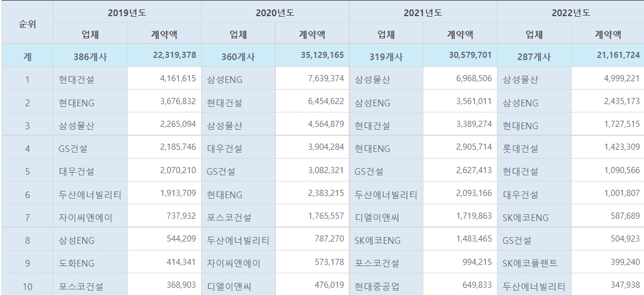Select the cell showing 2,435,173
Viewport: 644px width, 295px height.
608,101
